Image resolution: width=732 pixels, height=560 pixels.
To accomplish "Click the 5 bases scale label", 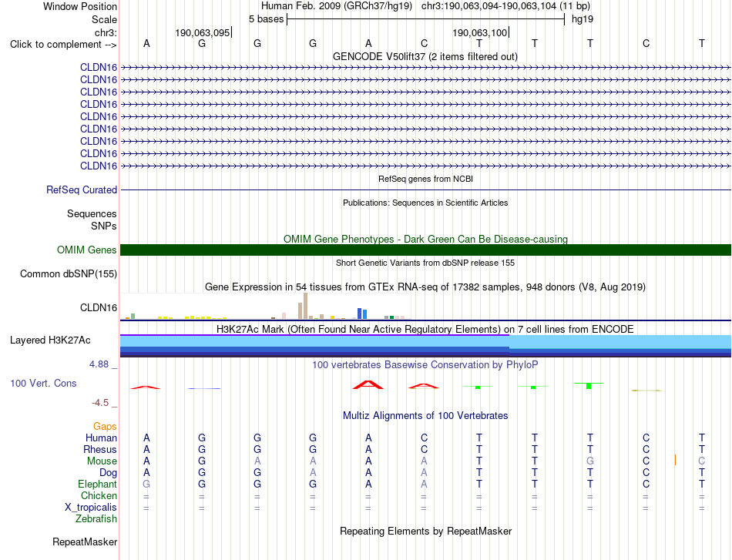I will (266, 19).
